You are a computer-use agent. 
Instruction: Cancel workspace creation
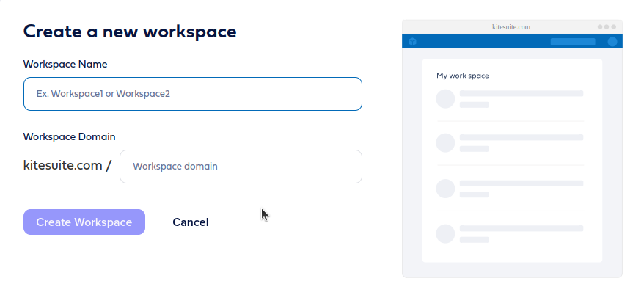coord(191,222)
